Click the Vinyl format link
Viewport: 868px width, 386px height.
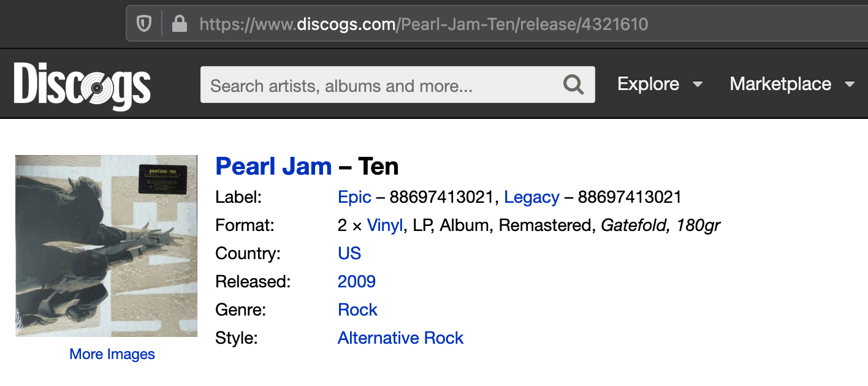[385, 225]
